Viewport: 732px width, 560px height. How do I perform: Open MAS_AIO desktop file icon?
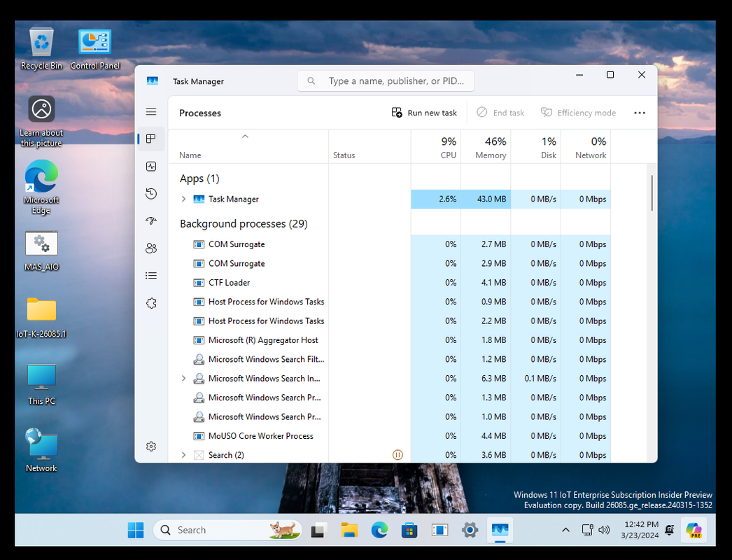point(41,251)
